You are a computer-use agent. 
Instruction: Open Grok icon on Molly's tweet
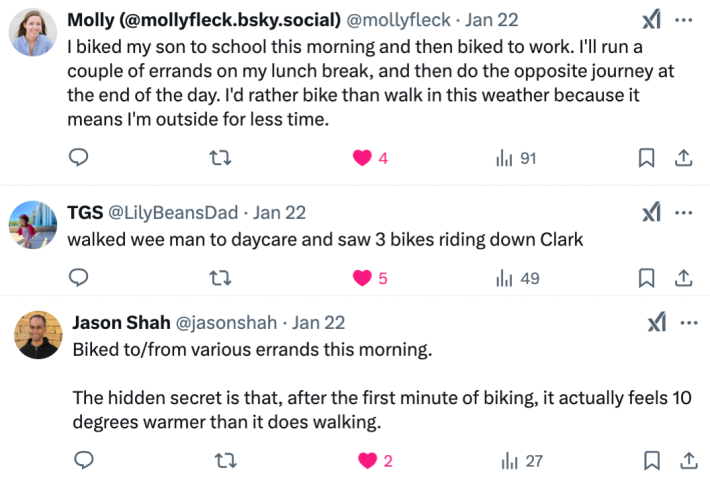click(651, 21)
